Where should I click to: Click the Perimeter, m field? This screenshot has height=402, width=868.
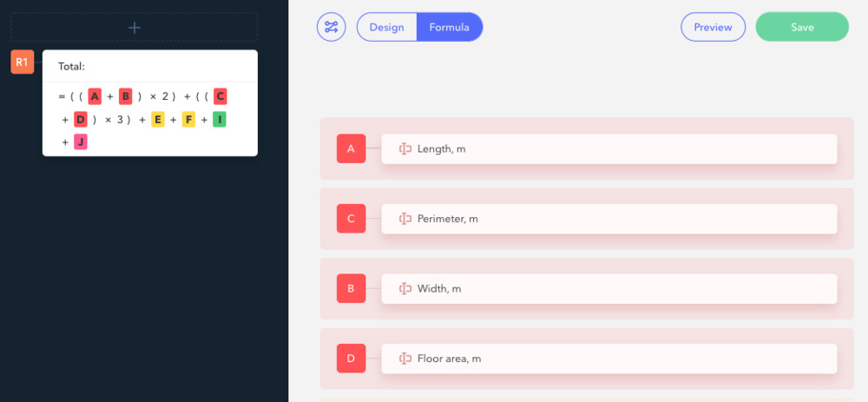click(609, 219)
